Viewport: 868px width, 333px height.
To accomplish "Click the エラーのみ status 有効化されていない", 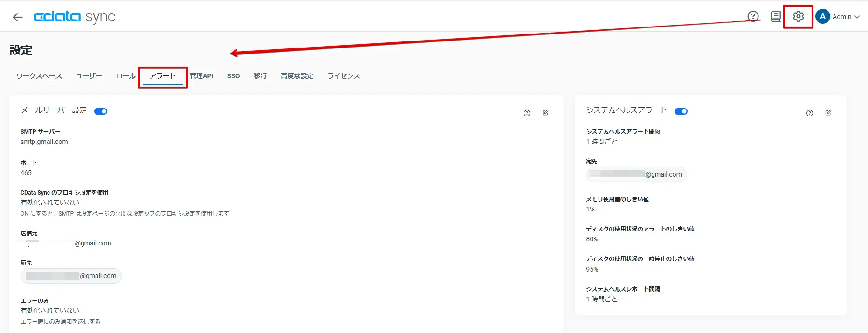I will 50,311.
